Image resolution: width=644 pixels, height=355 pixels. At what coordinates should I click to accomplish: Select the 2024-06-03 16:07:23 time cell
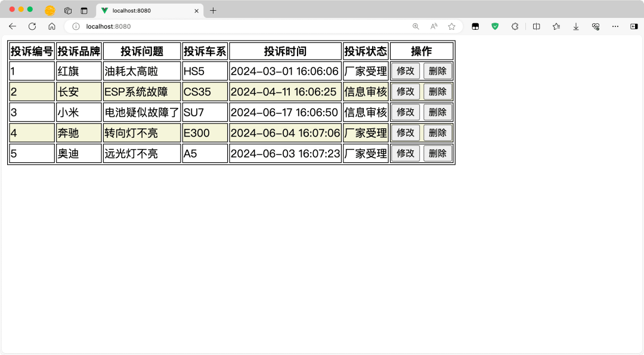pyautogui.click(x=286, y=153)
